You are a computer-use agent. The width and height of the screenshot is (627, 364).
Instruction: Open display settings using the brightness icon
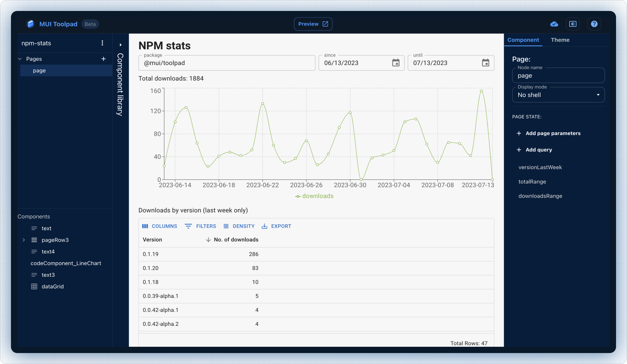click(x=573, y=24)
